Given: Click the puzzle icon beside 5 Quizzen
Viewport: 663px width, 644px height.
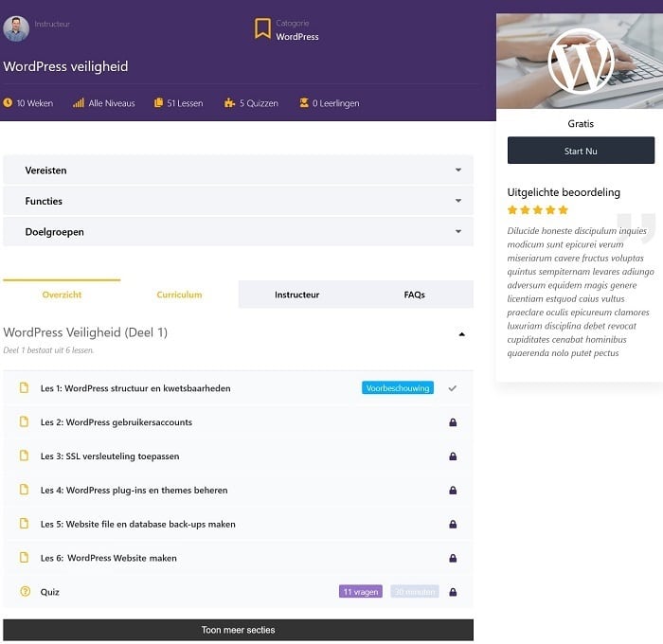Looking at the screenshot, I should (229, 102).
